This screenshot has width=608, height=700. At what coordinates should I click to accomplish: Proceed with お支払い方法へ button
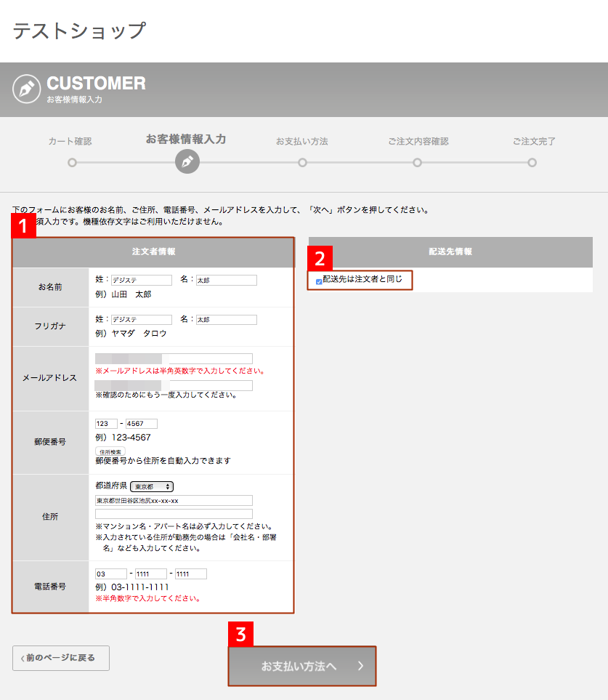tap(302, 666)
